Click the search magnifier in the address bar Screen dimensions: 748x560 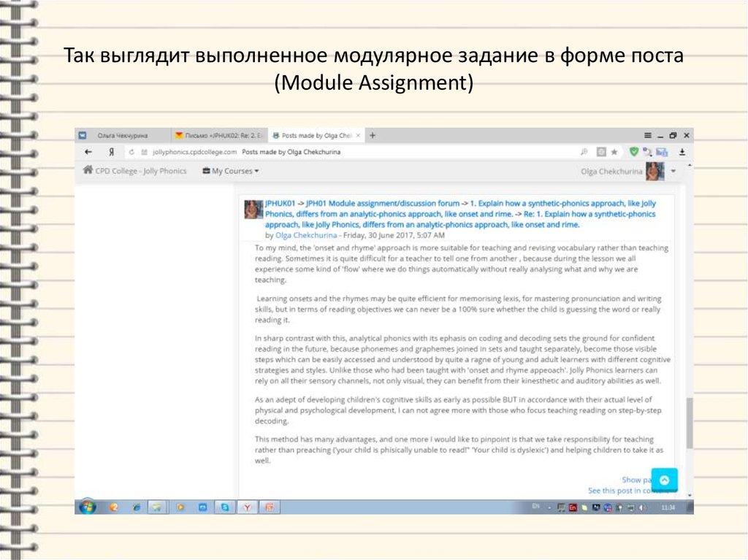tap(584, 152)
